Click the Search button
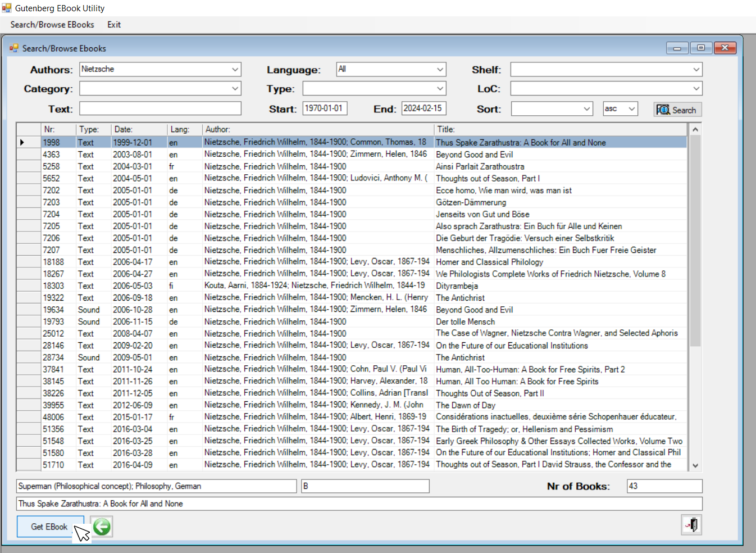756x553 pixels. coord(678,110)
